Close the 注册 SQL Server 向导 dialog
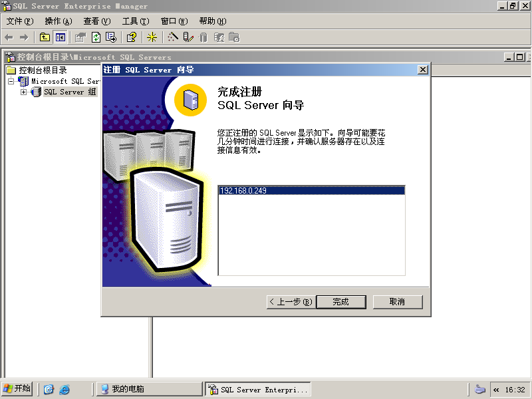This screenshot has height=399, width=532. click(423, 70)
